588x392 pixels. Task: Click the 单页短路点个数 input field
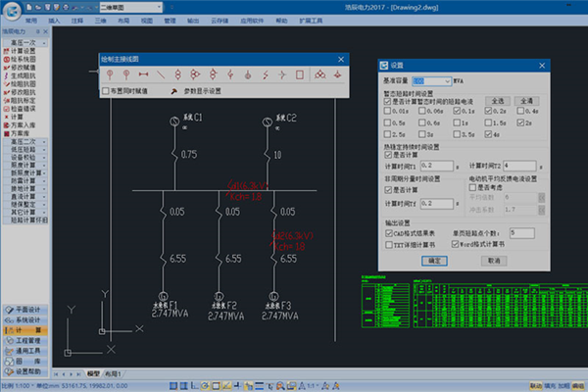pos(522,233)
